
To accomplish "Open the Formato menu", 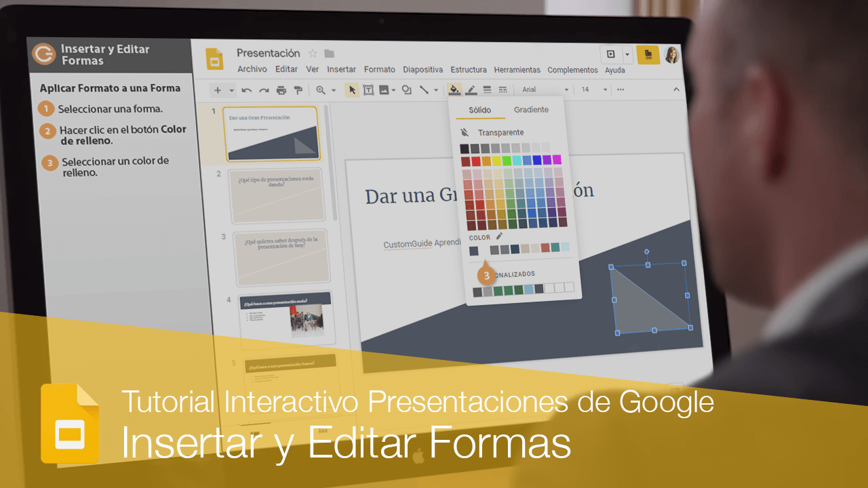I will [380, 69].
